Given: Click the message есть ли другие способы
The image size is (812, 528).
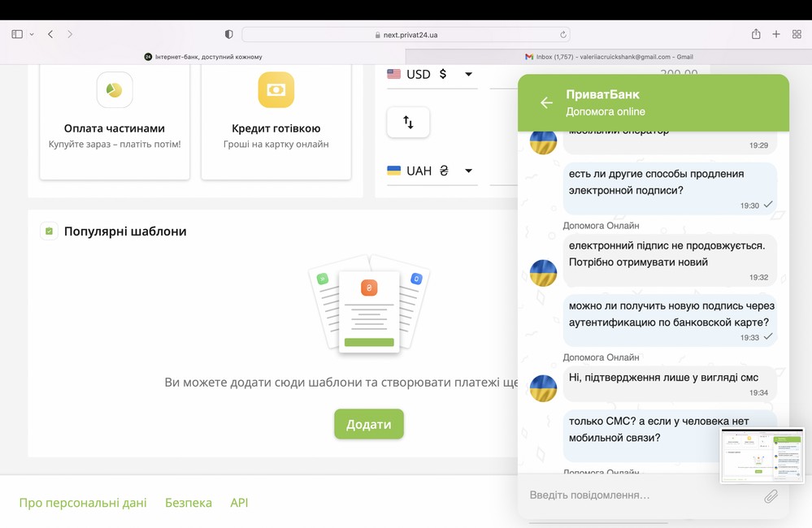Looking at the screenshot, I should pyautogui.click(x=670, y=188).
